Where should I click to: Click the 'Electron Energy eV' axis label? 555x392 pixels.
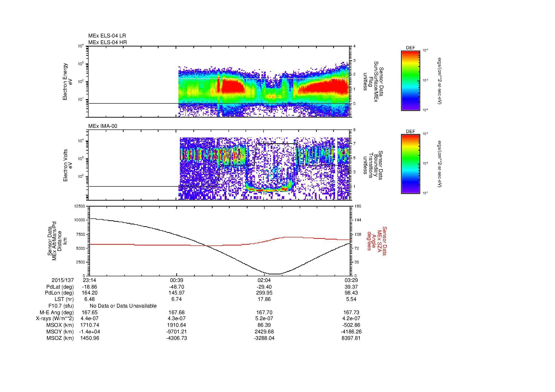pos(68,82)
